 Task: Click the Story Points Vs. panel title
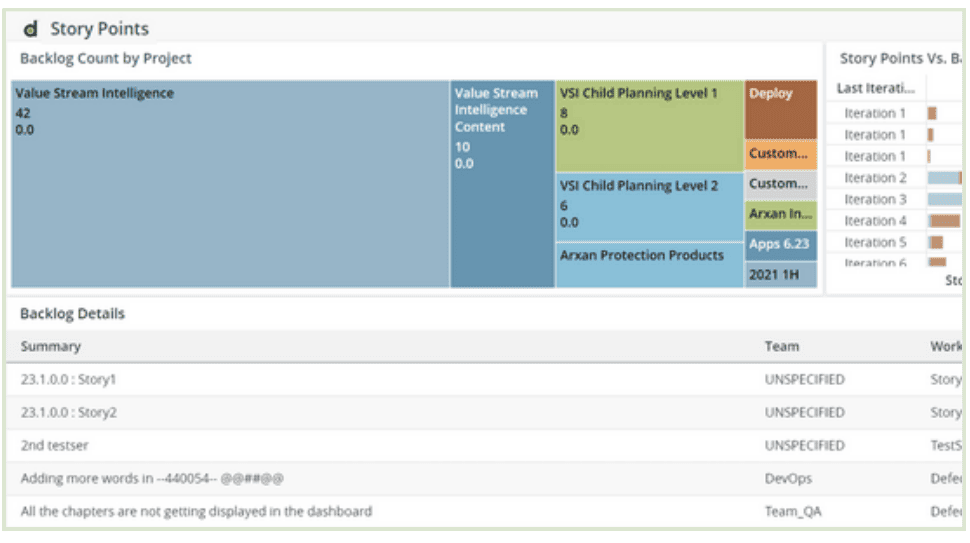[900, 59]
